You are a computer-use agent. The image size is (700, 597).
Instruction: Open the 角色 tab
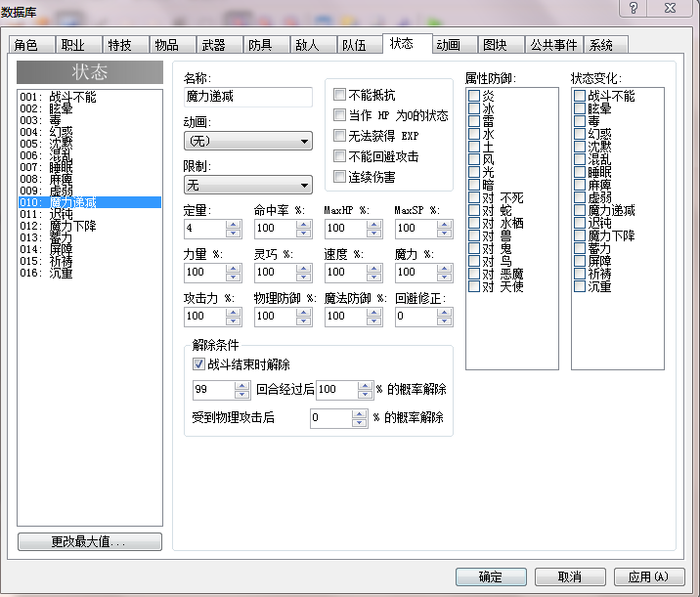32,45
